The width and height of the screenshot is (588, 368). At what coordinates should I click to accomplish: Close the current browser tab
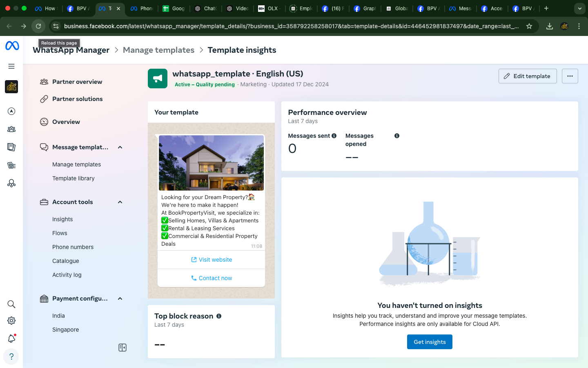[x=118, y=8]
